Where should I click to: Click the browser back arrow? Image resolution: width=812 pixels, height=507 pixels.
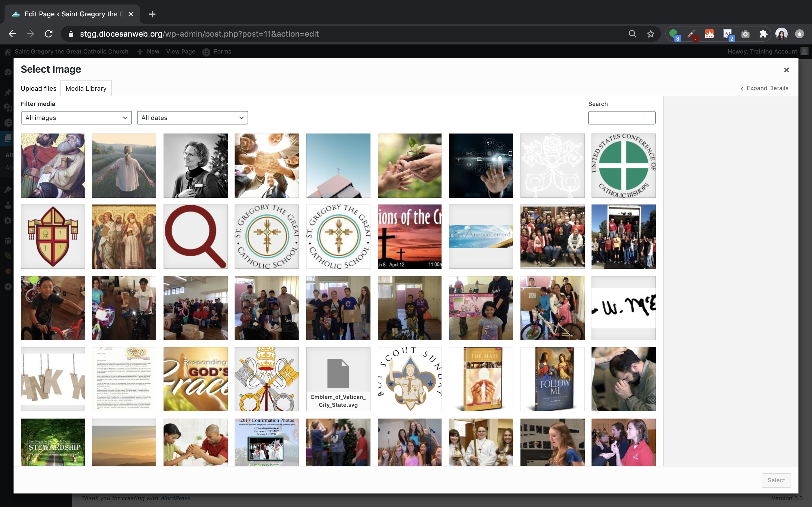point(12,34)
